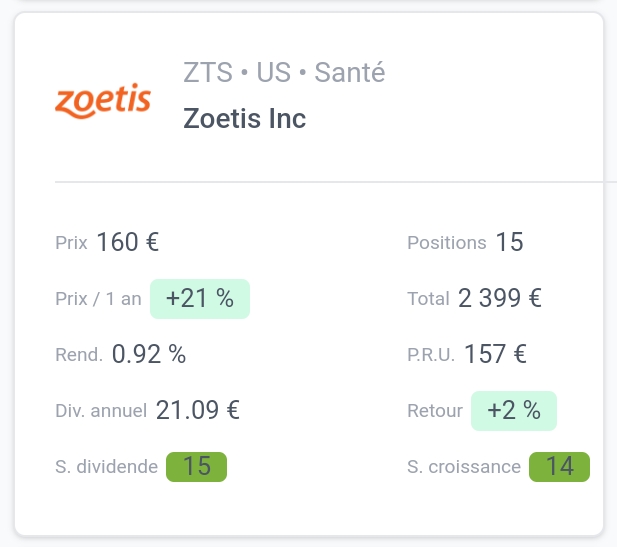Click the Retour label

(435, 411)
